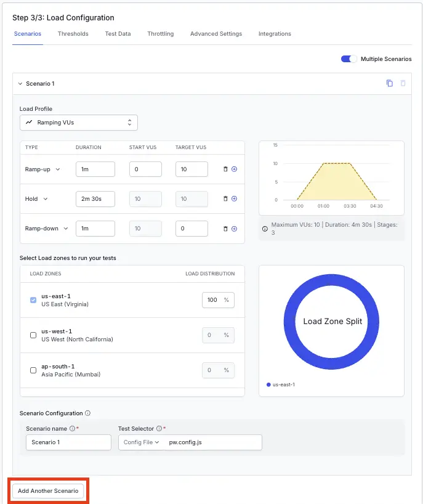Image resolution: width=423 pixels, height=504 pixels.
Task: Add a stage after the Ramp-down row
Action: tap(234, 229)
